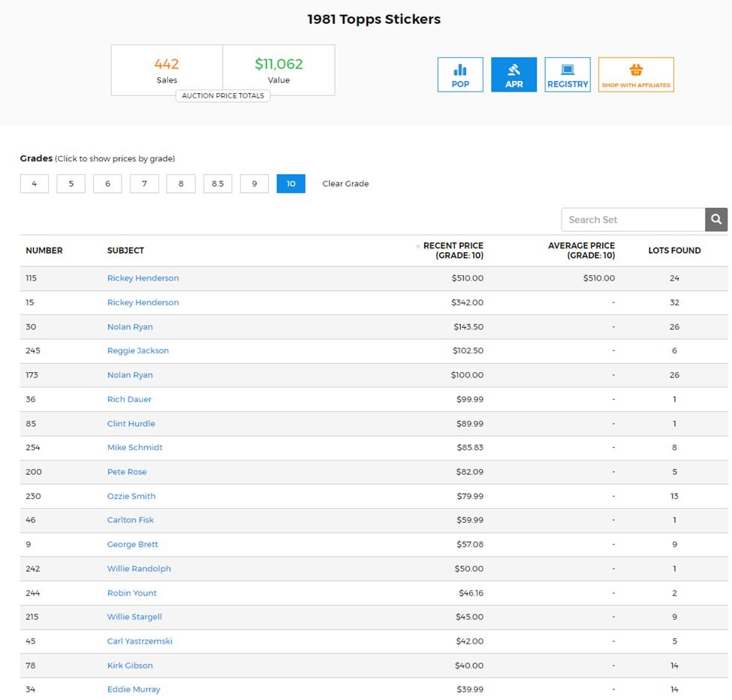
Task: Click the $342.00 recent price cell
Action: [x=467, y=302]
